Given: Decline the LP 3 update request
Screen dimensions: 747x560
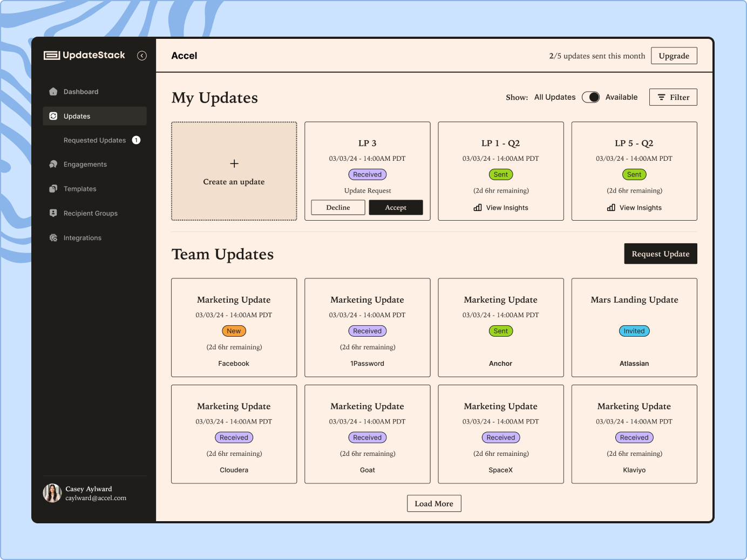Looking at the screenshot, I should point(338,207).
